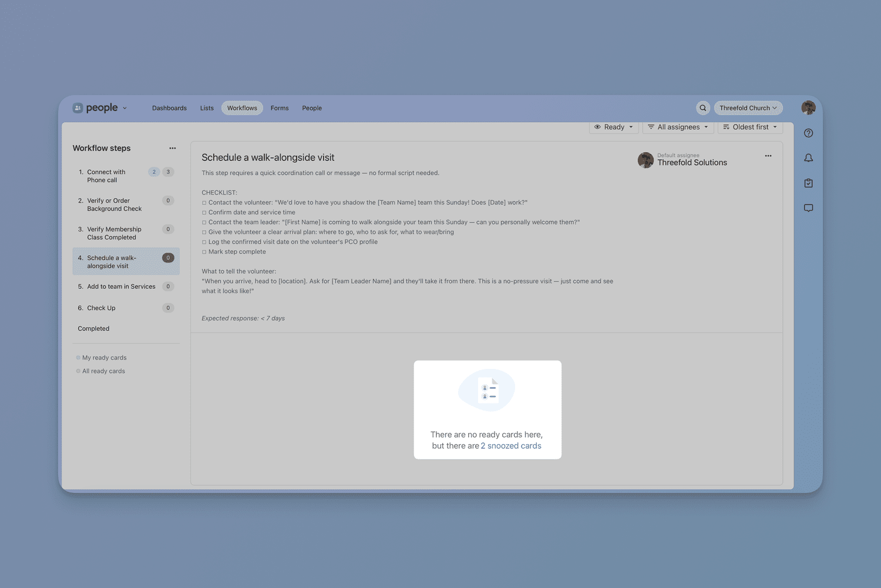Select step 6 Check Up
Screen dimensions: 881x588
point(126,308)
